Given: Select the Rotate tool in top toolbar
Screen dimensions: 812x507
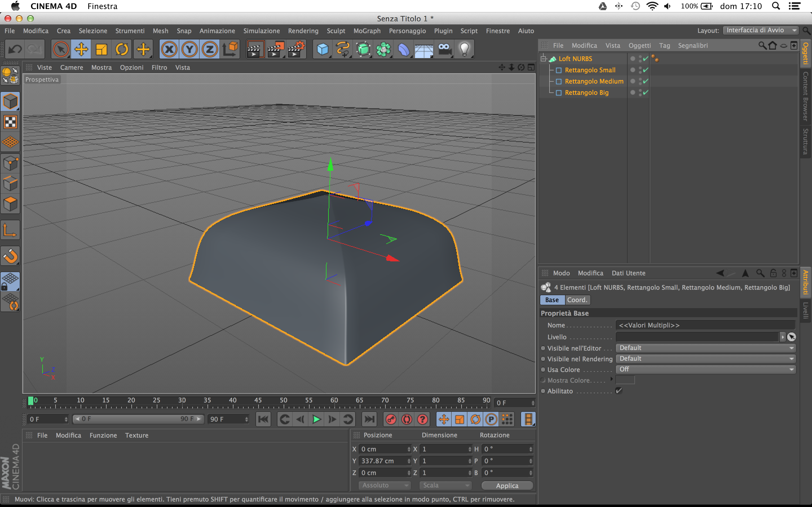Looking at the screenshot, I should pyautogui.click(x=122, y=50).
